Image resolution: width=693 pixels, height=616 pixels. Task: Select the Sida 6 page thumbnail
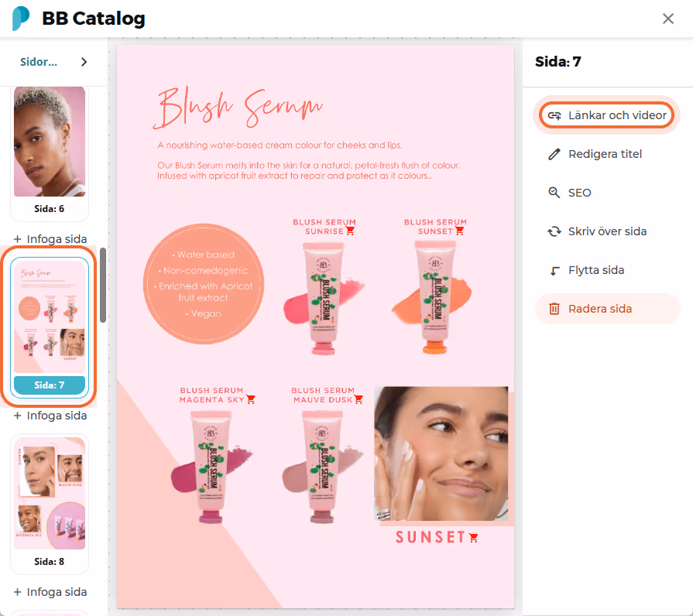(x=50, y=152)
